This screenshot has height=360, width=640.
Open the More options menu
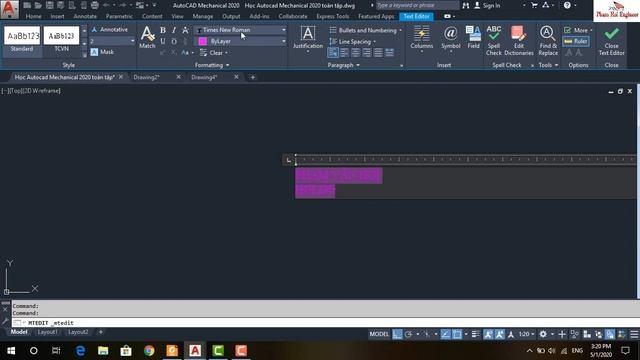(x=578, y=30)
